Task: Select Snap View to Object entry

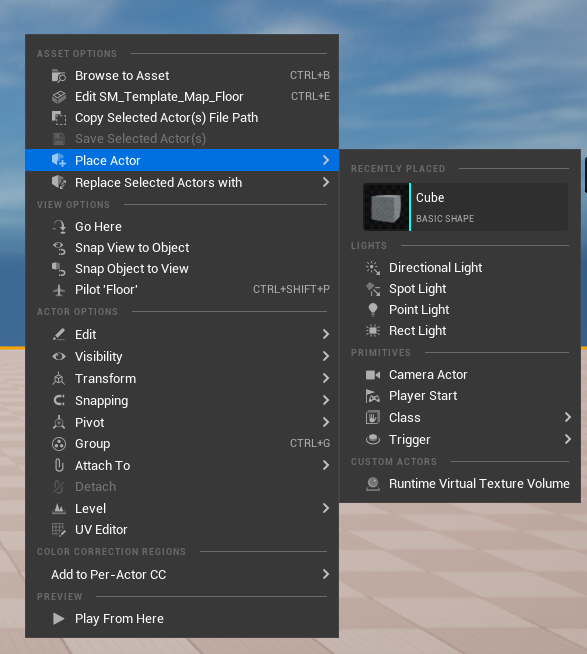Action: (182, 248)
